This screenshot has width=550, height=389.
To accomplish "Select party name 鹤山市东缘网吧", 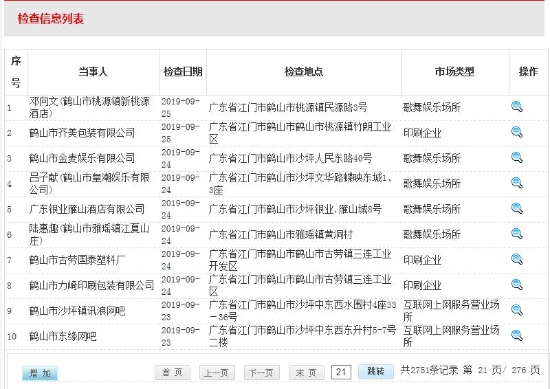I will click(63, 336).
